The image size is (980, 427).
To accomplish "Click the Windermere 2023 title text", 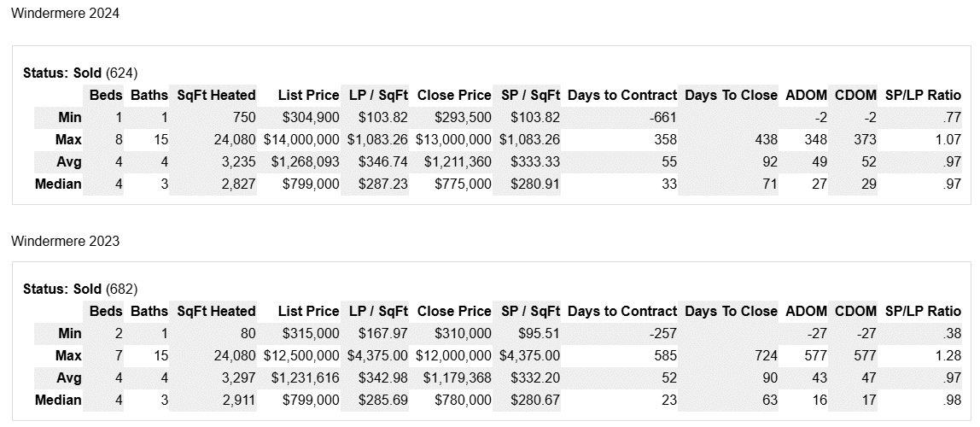I will click(65, 241).
